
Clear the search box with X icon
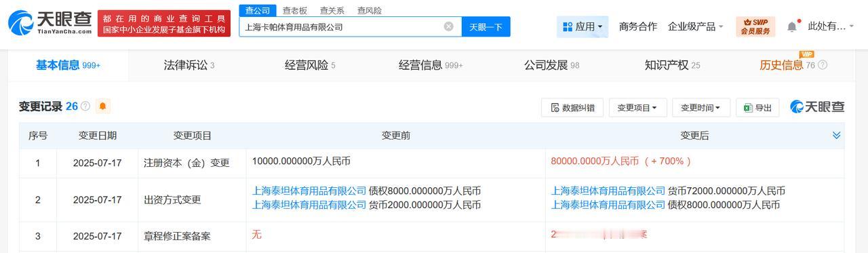449,26
